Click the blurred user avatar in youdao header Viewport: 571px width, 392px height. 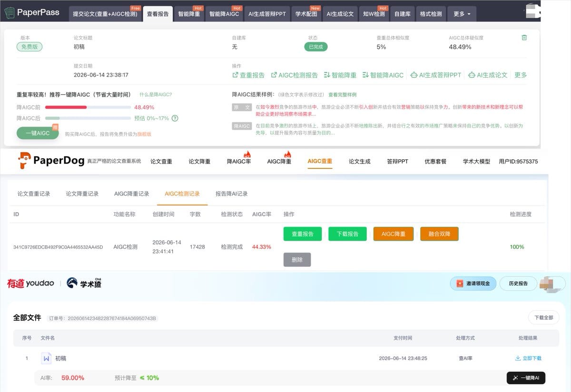pyautogui.click(x=552, y=284)
